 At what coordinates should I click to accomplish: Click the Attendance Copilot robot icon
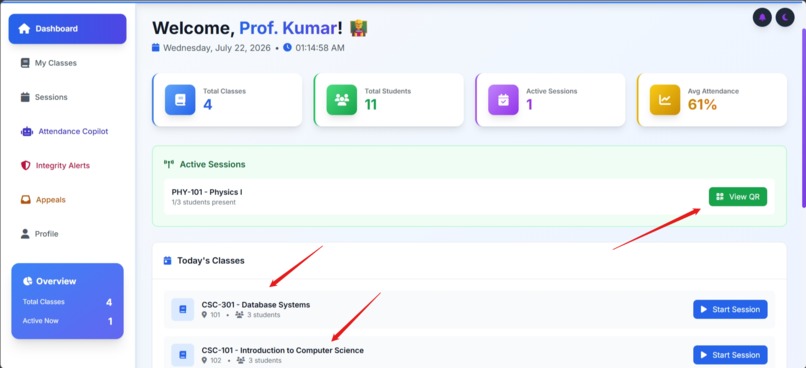[27, 132]
